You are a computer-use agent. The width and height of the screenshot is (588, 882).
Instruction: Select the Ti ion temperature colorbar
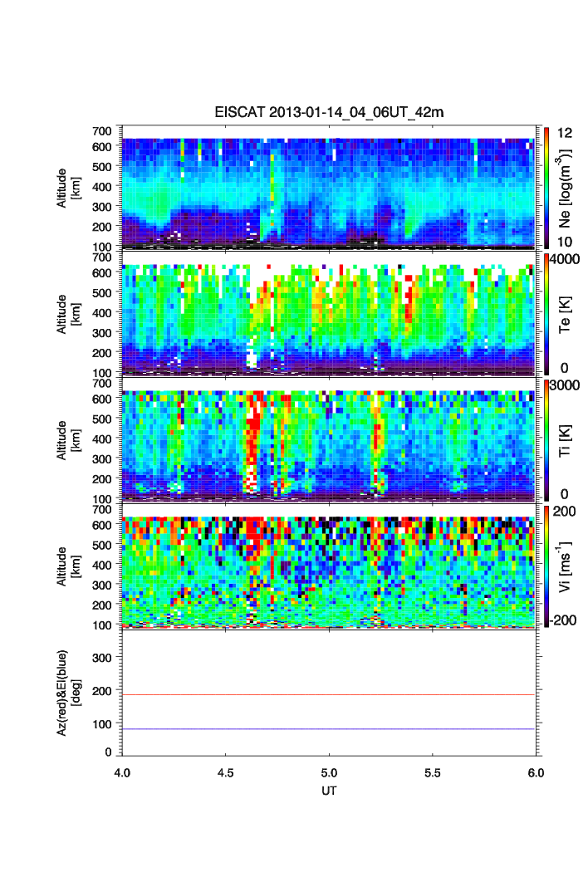coord(546,440)
